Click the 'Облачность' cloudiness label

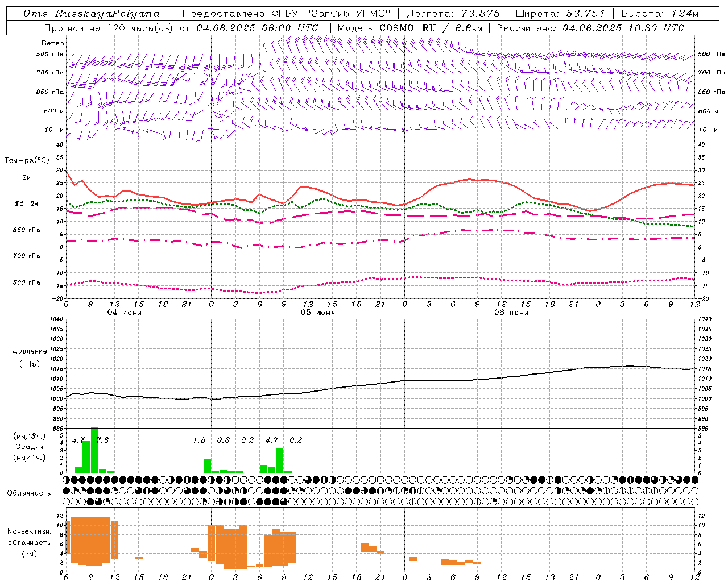pos(29,493)
